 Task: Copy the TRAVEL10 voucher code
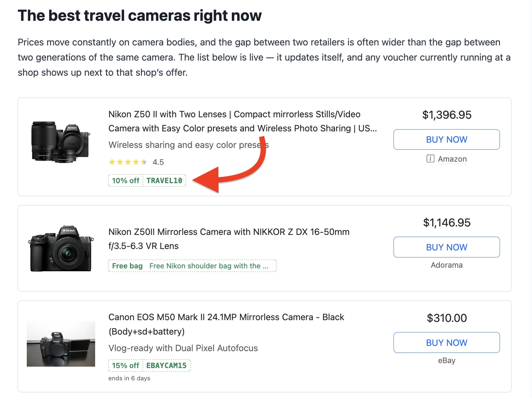(164, 181)
